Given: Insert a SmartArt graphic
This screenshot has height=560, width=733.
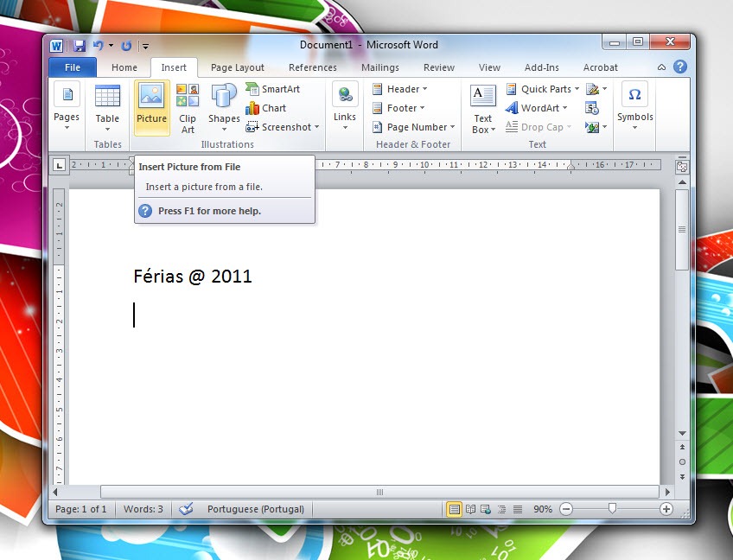Looking at the screenshot, I should click(x=273, y=89).
